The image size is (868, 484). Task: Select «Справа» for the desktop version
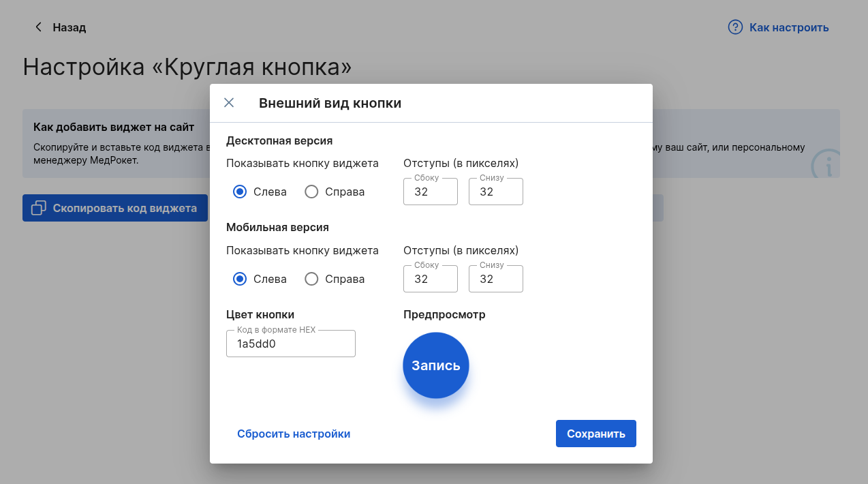tap(311, 192)
